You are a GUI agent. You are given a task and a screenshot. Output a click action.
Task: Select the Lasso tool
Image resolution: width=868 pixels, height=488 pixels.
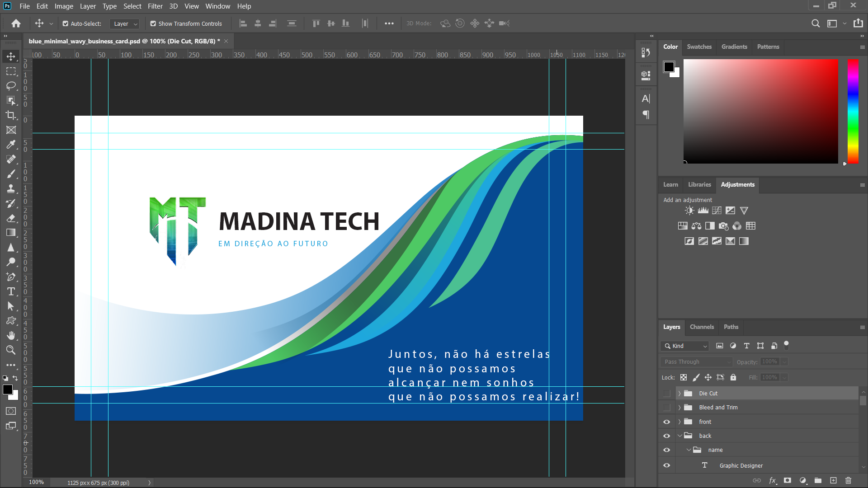click(11, 86)
